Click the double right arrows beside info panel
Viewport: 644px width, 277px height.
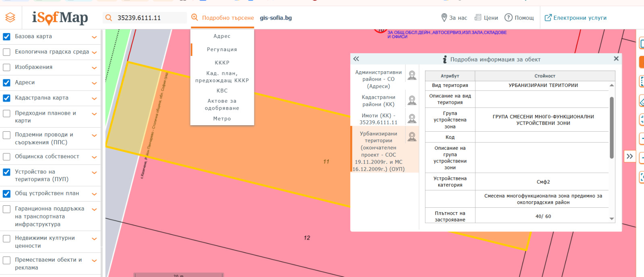click(x=630, y=156)
